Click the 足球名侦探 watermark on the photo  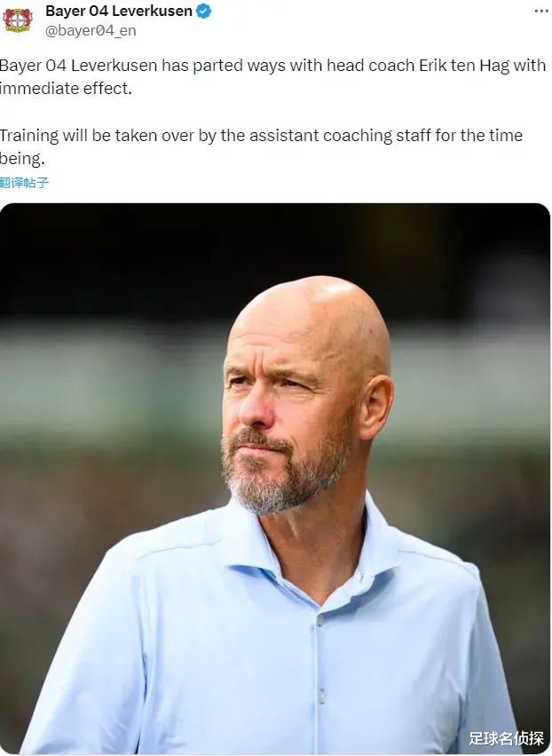[506, 738]
